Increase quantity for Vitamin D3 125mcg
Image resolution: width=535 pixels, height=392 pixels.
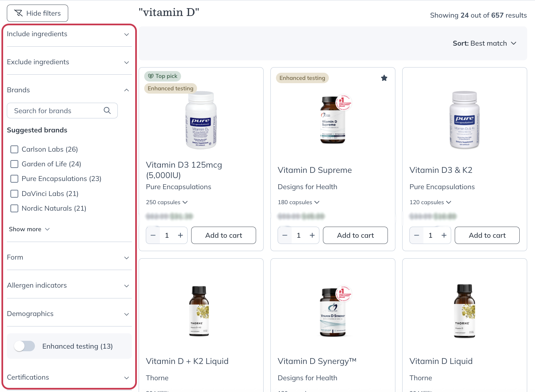point(180,235)
